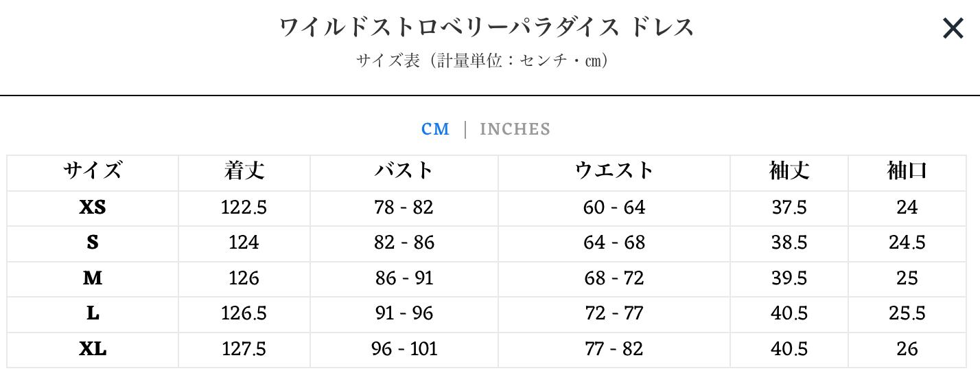Select the XS size row label
The width and height of the screenshot is (980, 382).
pyautogui.click(x=93, y=207)
